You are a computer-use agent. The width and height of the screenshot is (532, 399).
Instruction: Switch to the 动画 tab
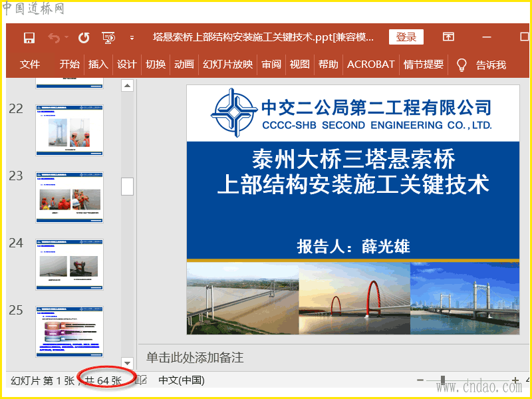pyautogui.click(x=184, y=64)
